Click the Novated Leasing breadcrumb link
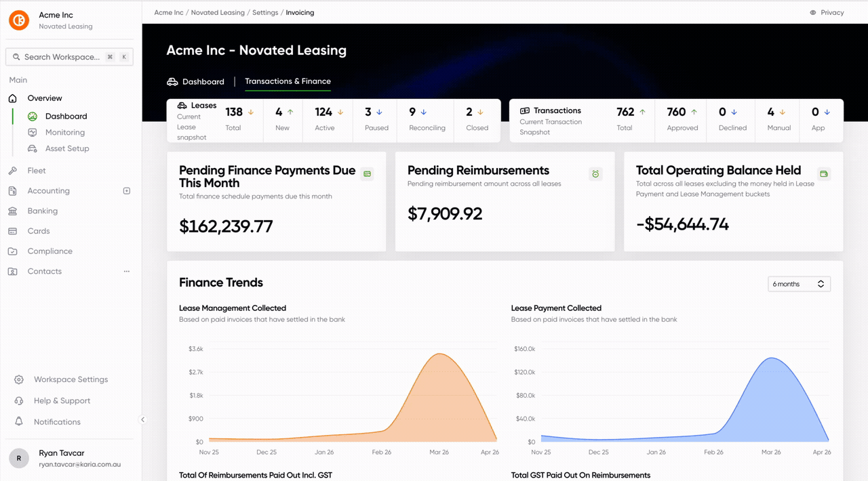Viewport: 868px width, 481px height. (x=218, y=12)
